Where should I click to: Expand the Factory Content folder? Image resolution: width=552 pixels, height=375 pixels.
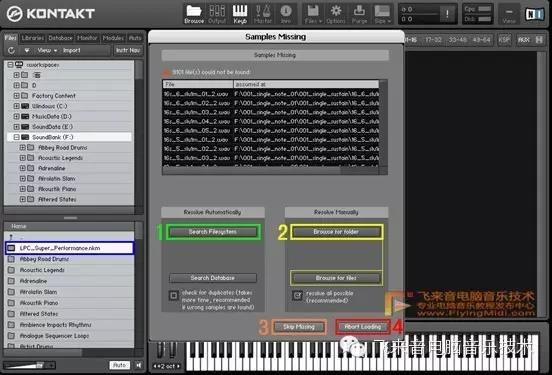[16, 96]
